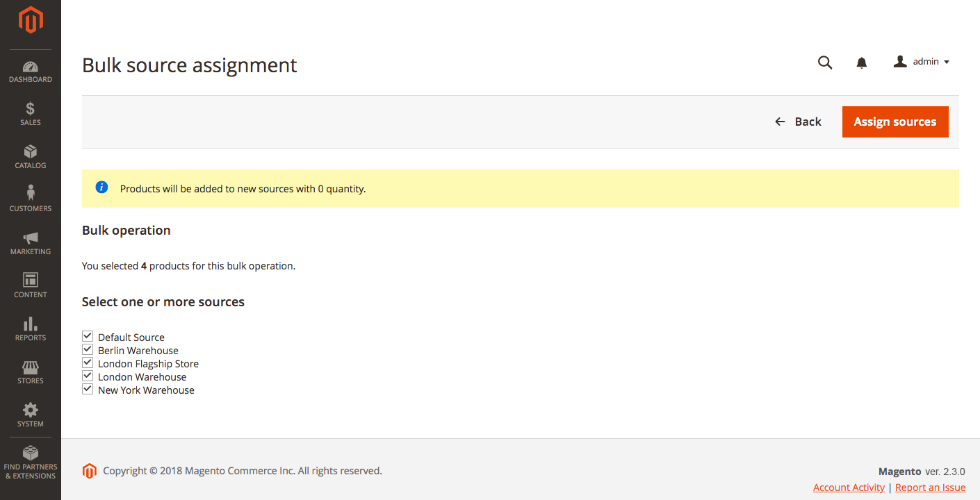Expand the admin account dropdown
Viewport: 980px width, 500px height.
click(x=922, y=62)
